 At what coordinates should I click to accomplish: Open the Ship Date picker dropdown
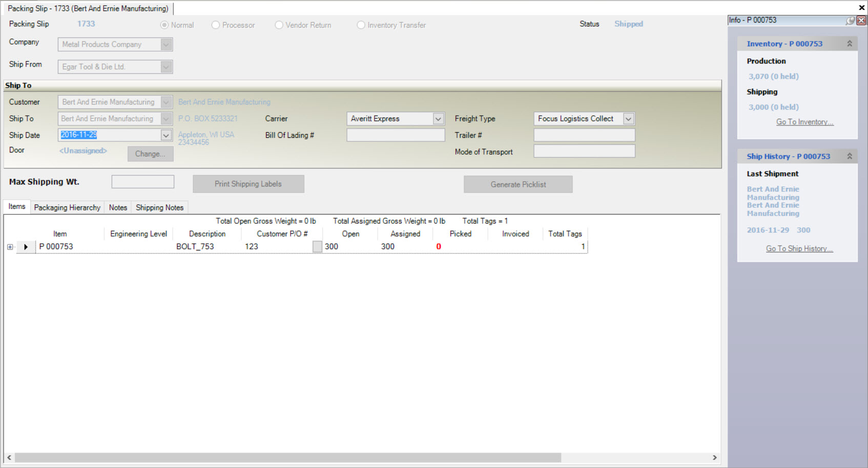point(166,135)
